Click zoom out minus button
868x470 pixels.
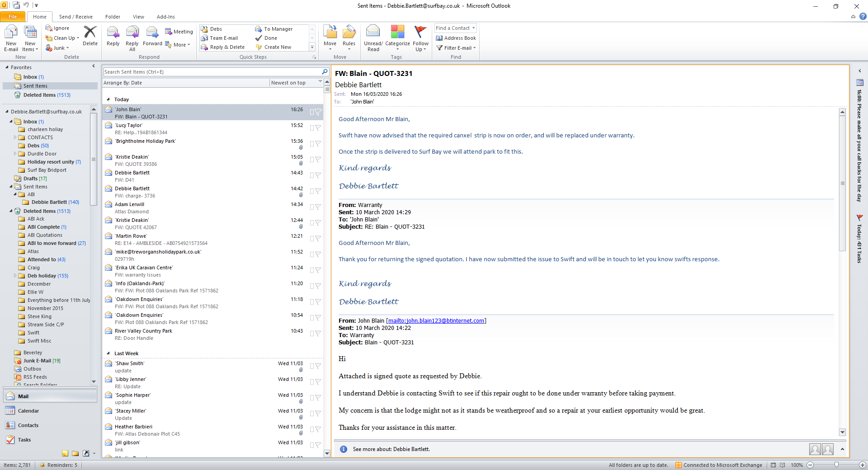point(810,465)
